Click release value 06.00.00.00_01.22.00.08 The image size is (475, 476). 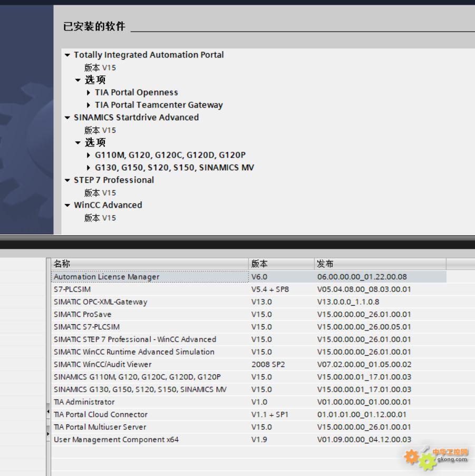pyautogui.click(x=362, y=277)
